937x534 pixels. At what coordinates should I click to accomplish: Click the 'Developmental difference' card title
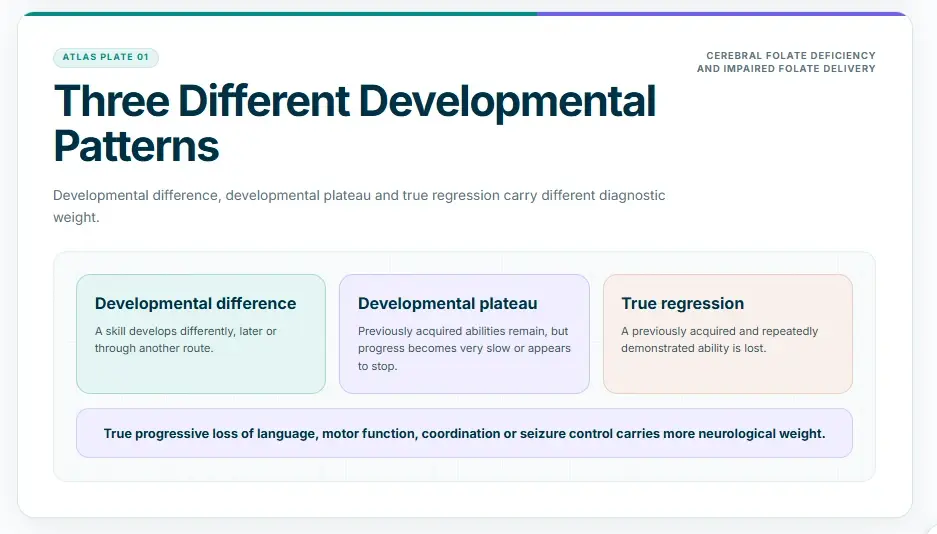point(195,303)
